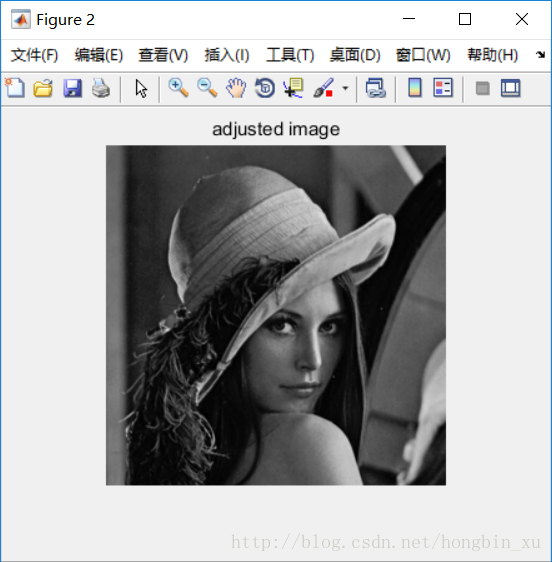Image resolution: width=552 pixels, height=562 pixels.
Task: Activate the Zoom In magnifier tool
Action: tap(179, 88)
